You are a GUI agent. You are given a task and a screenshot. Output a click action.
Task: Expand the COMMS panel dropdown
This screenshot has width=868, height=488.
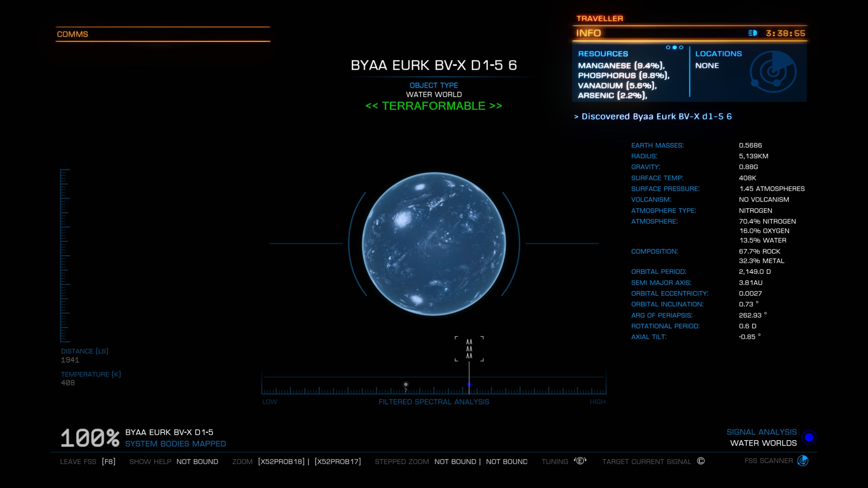click(x=72, y=34)
